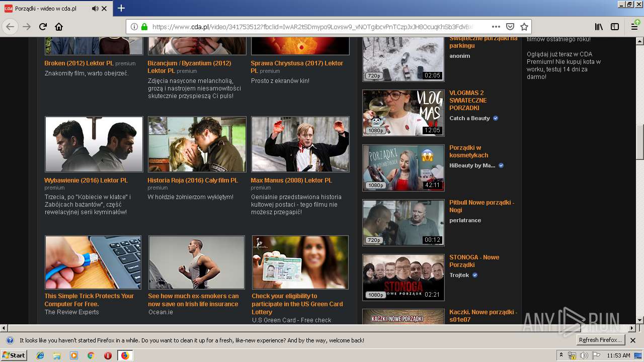The image size is (644, 362).
Task: Open Pitbull Nowe porządki - Nogi title
Action: pos(481,206)
